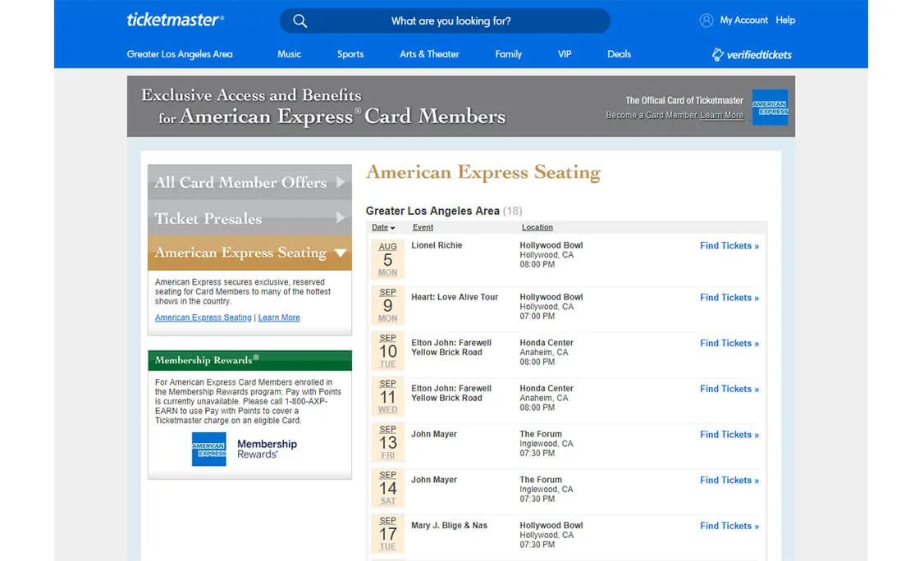Expand the All Card Member Offers section

coord(249,182)
